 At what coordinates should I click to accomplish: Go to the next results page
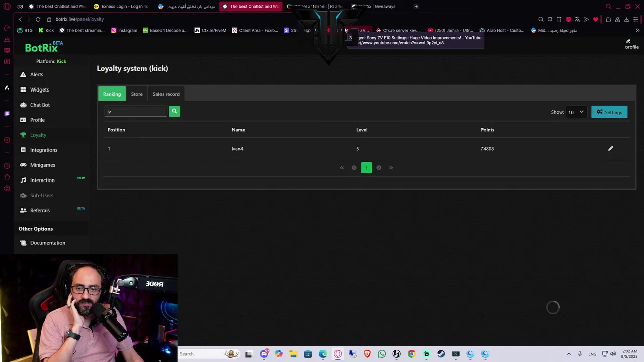tap(379, 168)
